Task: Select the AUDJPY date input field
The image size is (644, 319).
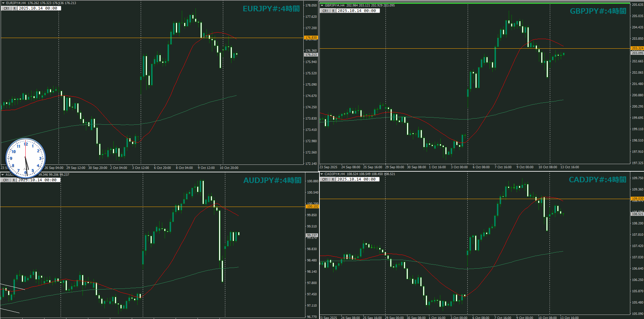Action: click(x=38, y=180)
